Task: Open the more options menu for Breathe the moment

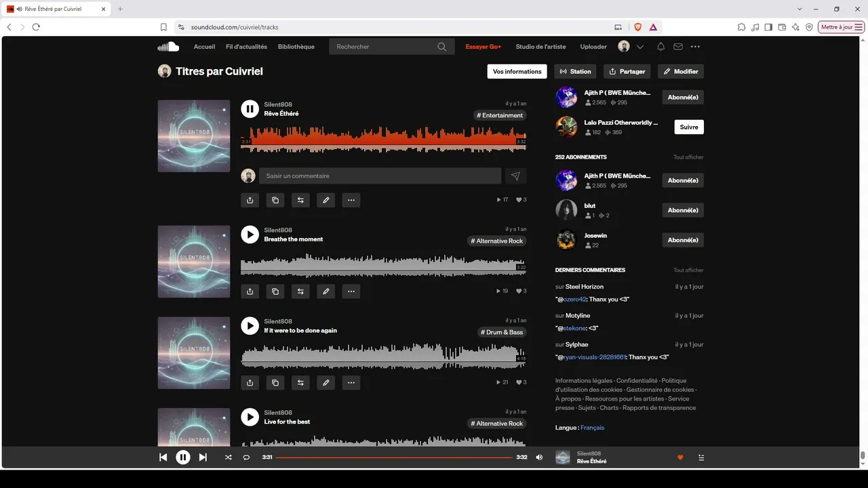Action: [351, 291]
